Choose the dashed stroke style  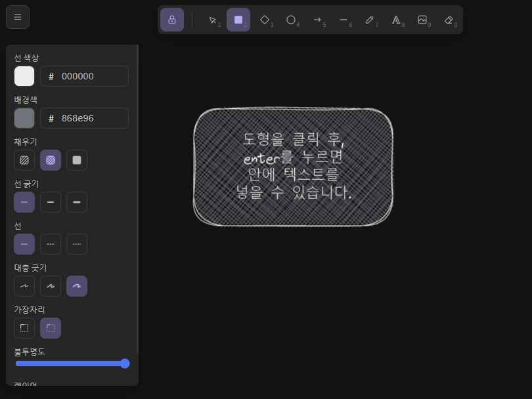point(51,243)
